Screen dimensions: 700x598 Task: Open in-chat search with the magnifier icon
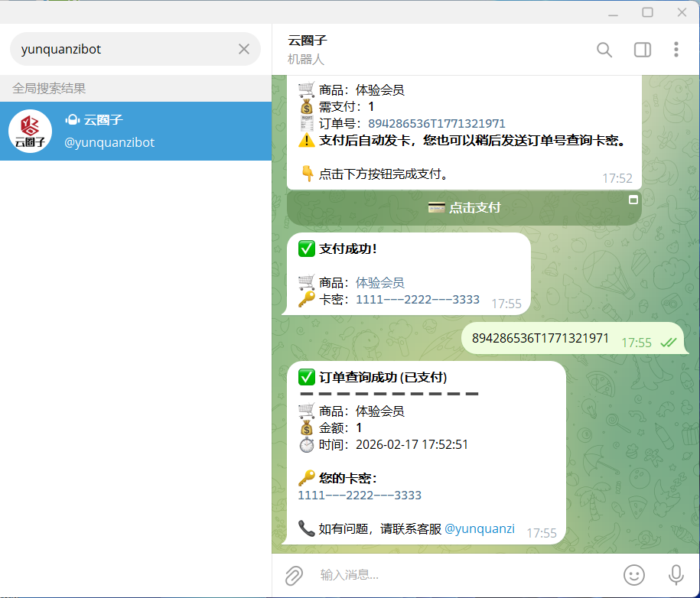pos(604,50)
